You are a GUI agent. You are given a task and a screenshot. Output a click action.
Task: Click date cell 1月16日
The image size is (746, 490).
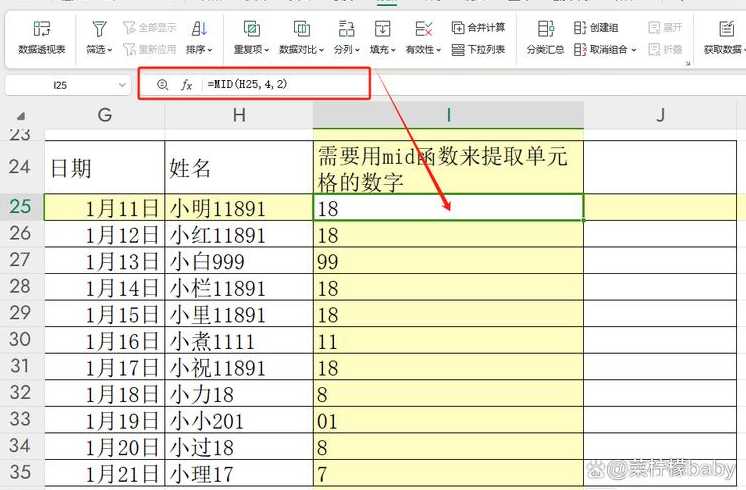coord(105,340)
